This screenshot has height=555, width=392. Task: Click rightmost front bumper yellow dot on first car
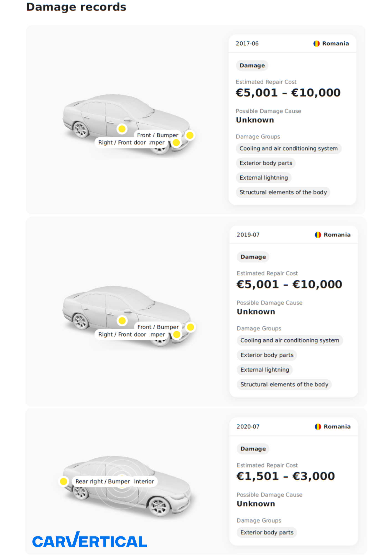point(190,135)
